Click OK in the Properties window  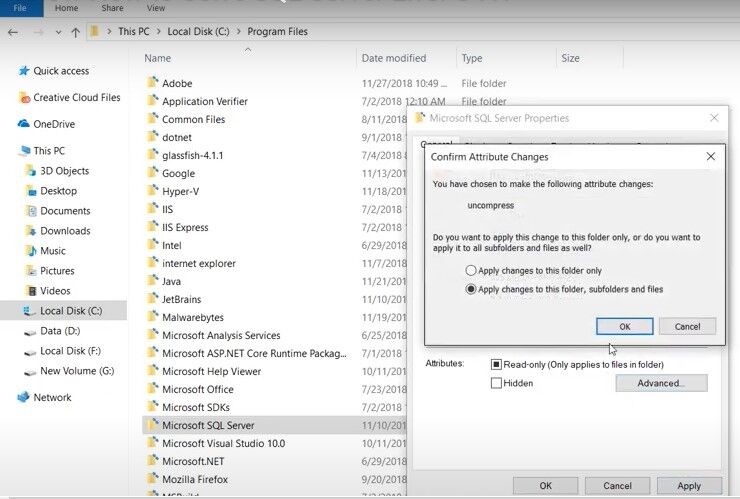[546, 485]
